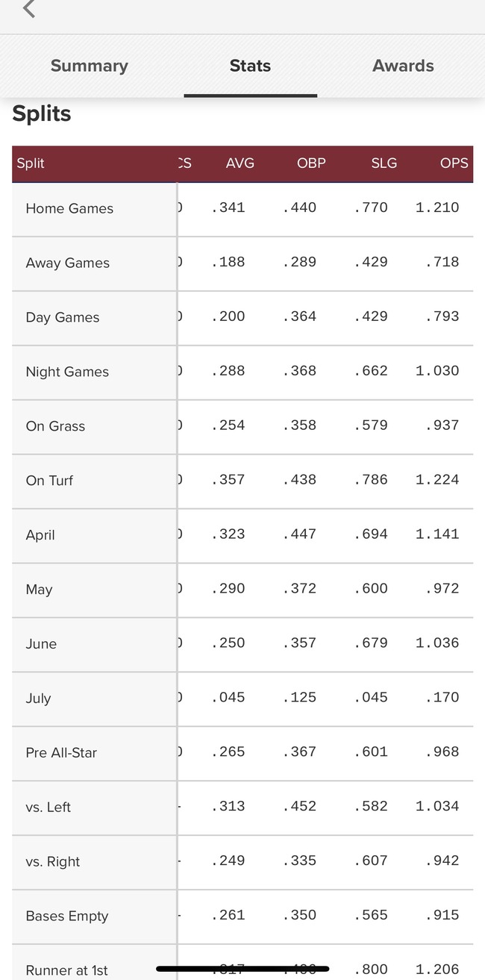This screenshot has width=485, height=980.
Task: Select the April split row
Action: point(242,536)
